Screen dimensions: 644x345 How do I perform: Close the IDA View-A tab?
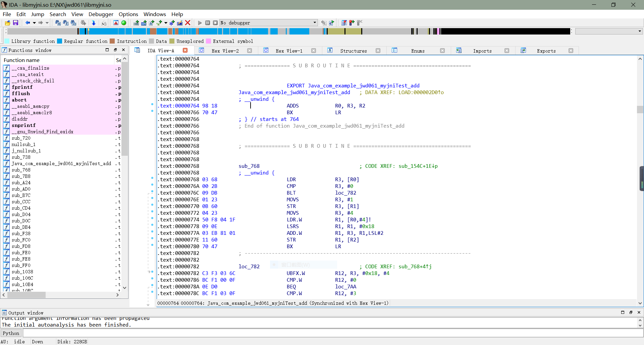point(185,50)
